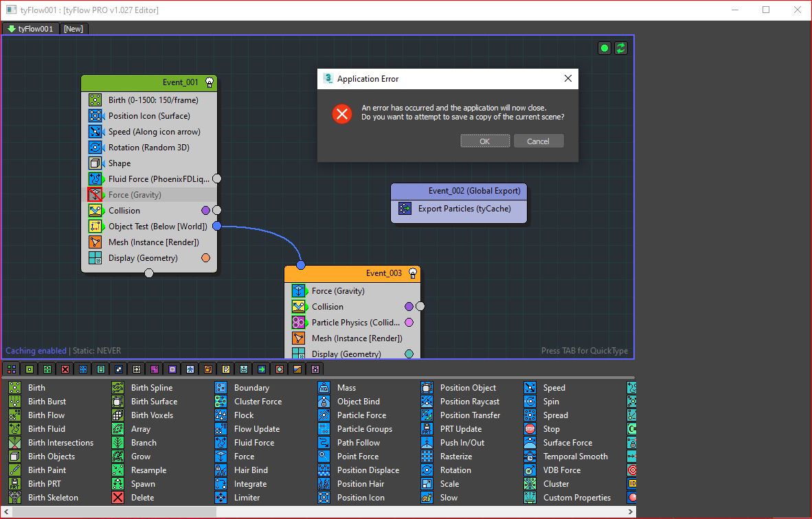The width and height of the screenshot is (812, 519).
Task: Toggle the Shape operator icon in Event_001
Action: pyautogui.click(x=95, y=163)
